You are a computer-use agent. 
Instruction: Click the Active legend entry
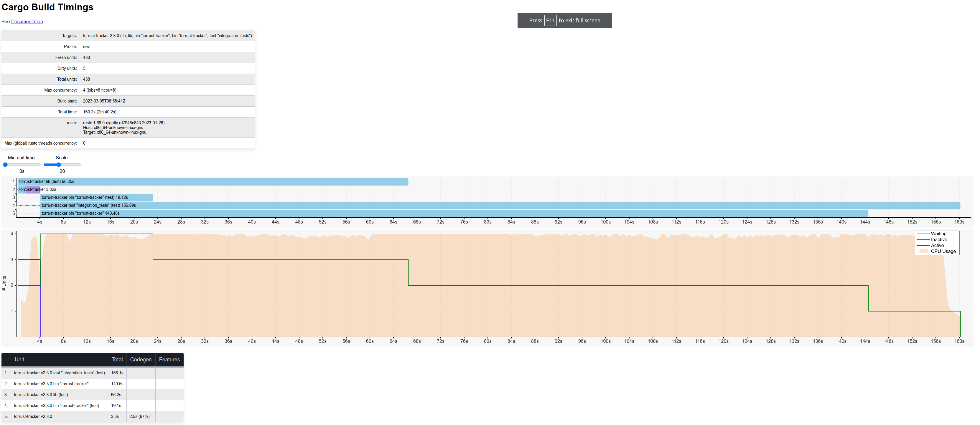coord(937,246)
